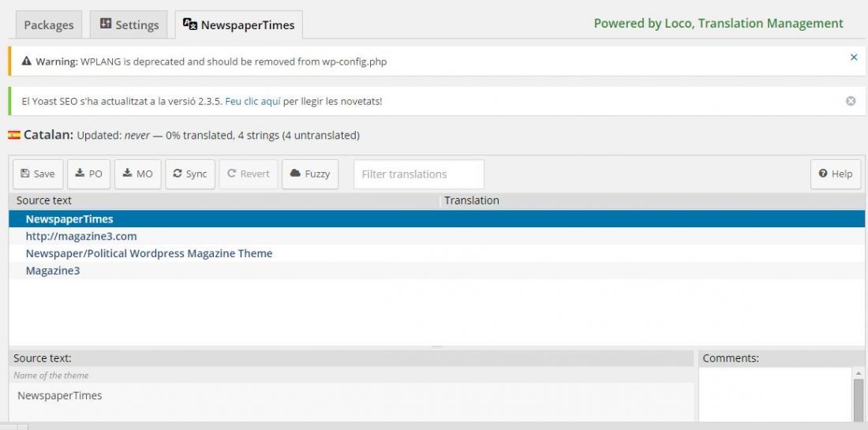Download the PO file
868x430 pixels.
[89, 174]
